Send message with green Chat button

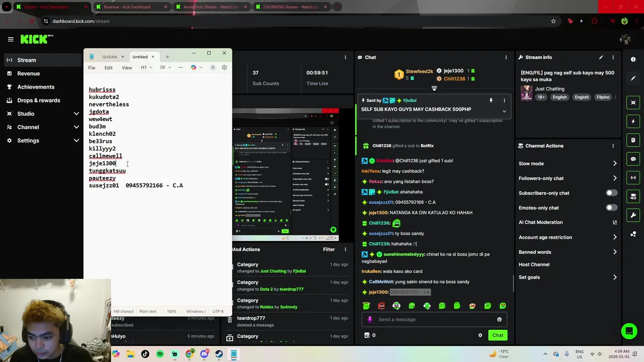pos(498,335)
